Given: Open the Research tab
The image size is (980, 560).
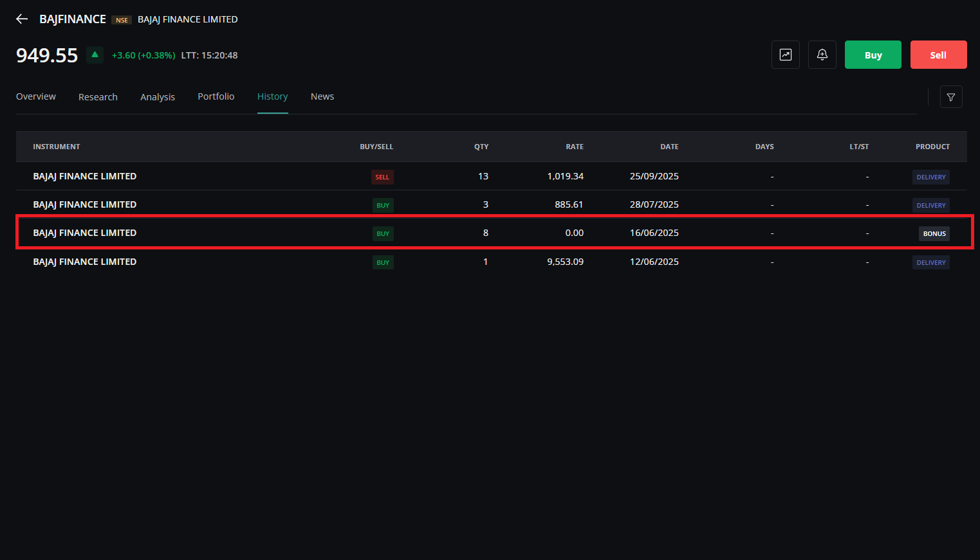Looking at the screenshot, I should point(98,97).
